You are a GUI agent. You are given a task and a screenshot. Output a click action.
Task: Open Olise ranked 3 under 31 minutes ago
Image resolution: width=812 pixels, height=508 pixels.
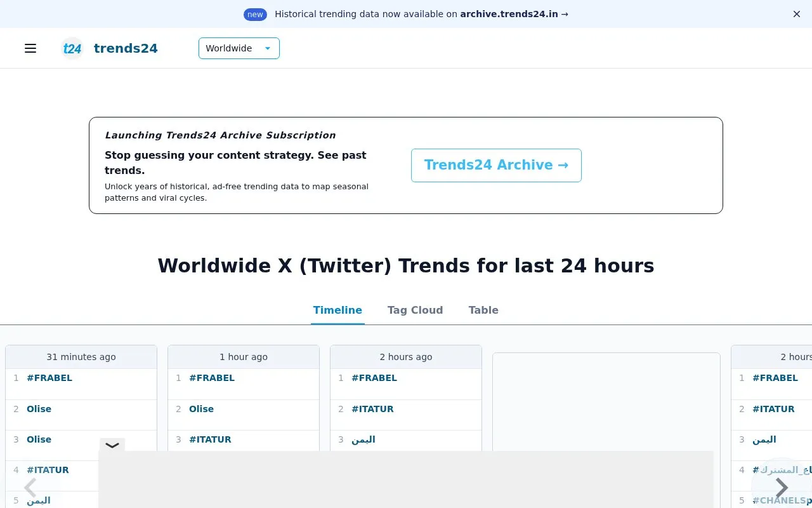pos(39,439)
